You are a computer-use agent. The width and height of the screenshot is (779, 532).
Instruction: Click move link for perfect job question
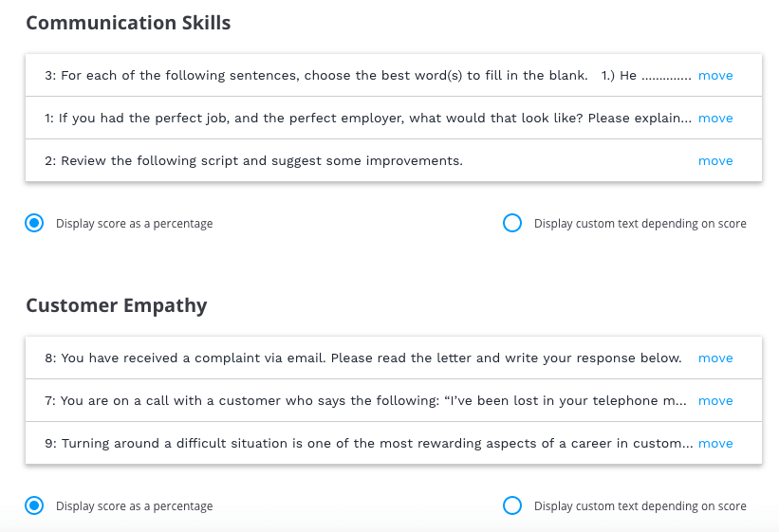pos(715,119)
